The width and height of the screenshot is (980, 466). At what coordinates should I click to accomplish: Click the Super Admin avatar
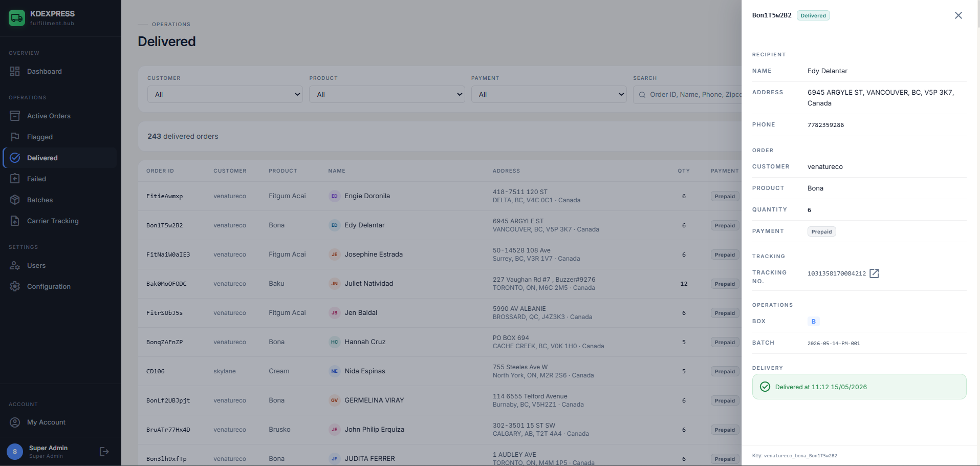pos(15,451)
